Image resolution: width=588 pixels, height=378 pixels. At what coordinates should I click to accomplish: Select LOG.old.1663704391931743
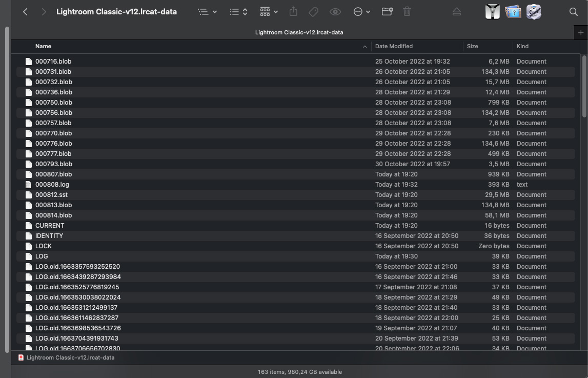coord(296,338)
